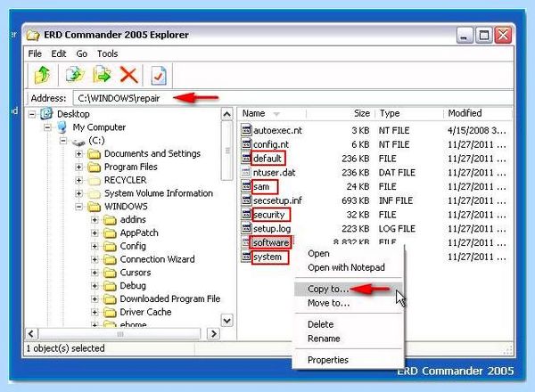Click the tree horizontal scroll right arrow
Image resolution: width=535 pixels, height=392 pixels.
(214, 333)
